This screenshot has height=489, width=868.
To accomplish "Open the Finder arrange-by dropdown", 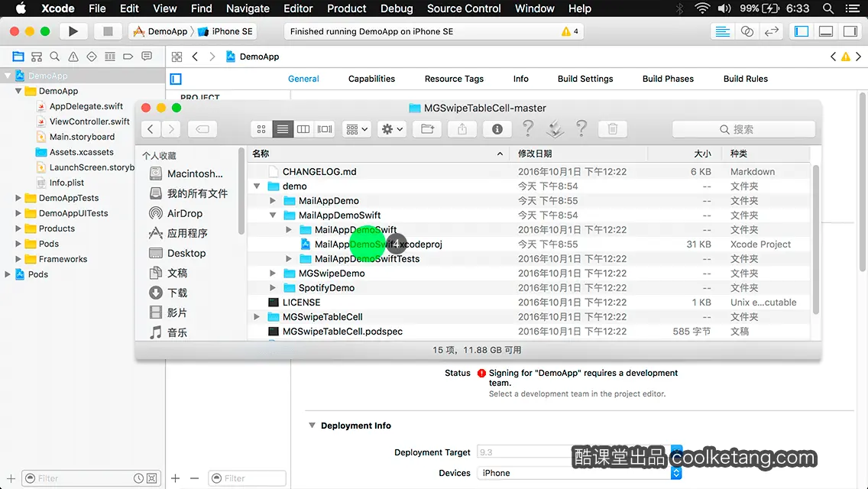I will pos(357,129).
